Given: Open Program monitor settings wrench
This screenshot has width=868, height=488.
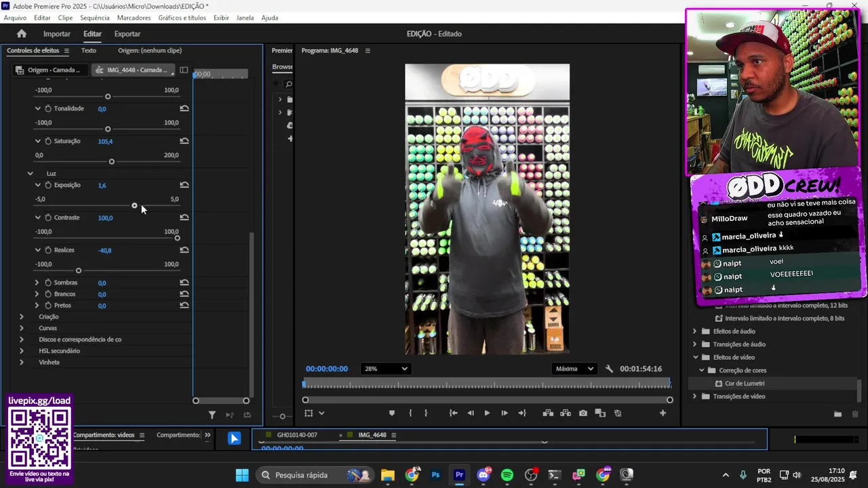Looking at the screenshot, I should (609, 369).
